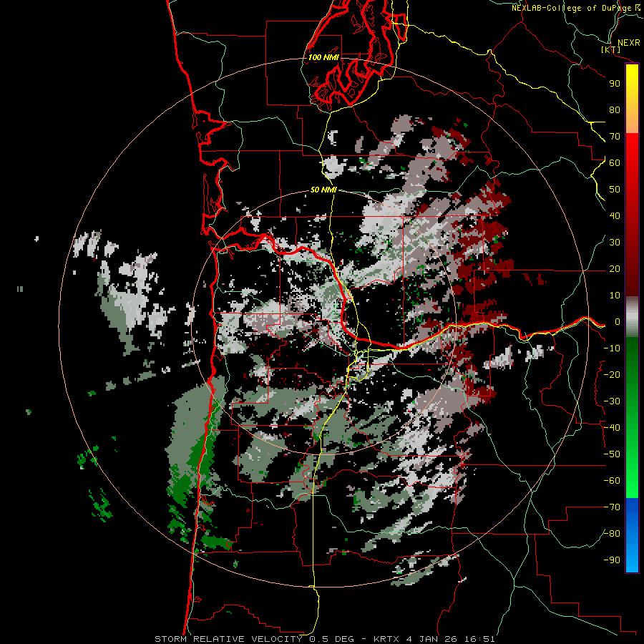This screenshot has height=644, width=644.
Task: Click the KT units label above color scale
Action: tap(611, 49)
